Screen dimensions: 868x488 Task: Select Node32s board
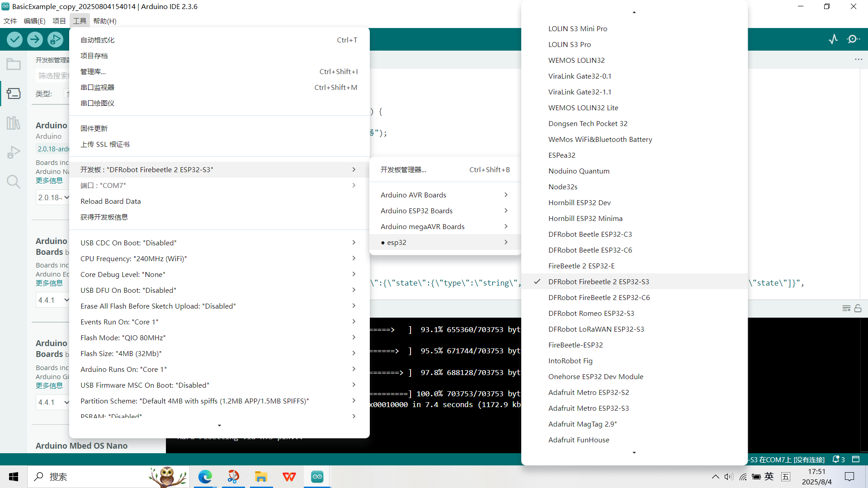pos(634,187)
